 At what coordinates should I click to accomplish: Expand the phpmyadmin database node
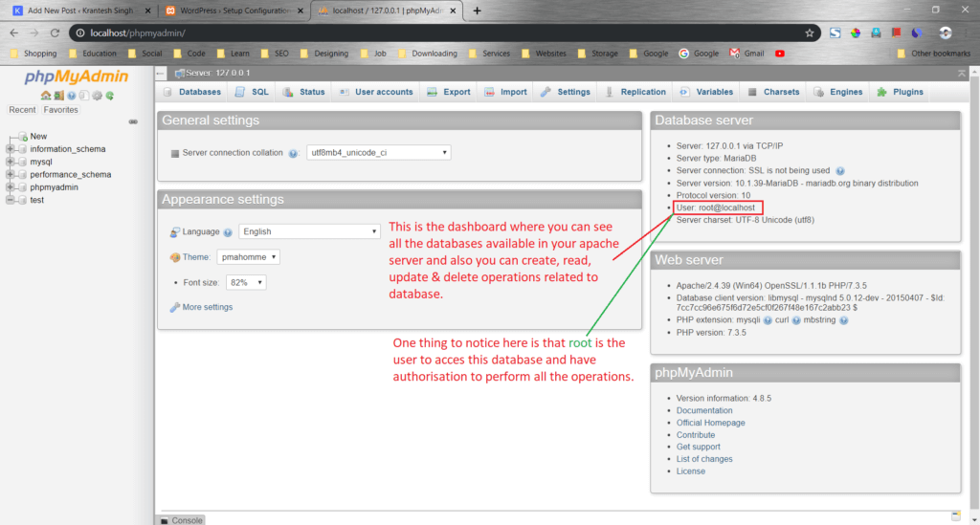point(10,187)
